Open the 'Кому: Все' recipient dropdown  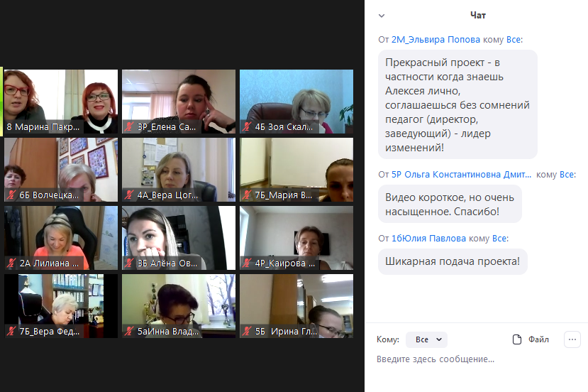[431, 339]
